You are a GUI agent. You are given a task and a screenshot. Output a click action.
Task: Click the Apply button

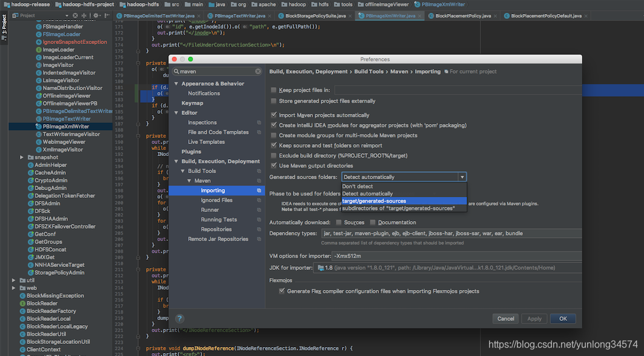click(x=534, y=318)
